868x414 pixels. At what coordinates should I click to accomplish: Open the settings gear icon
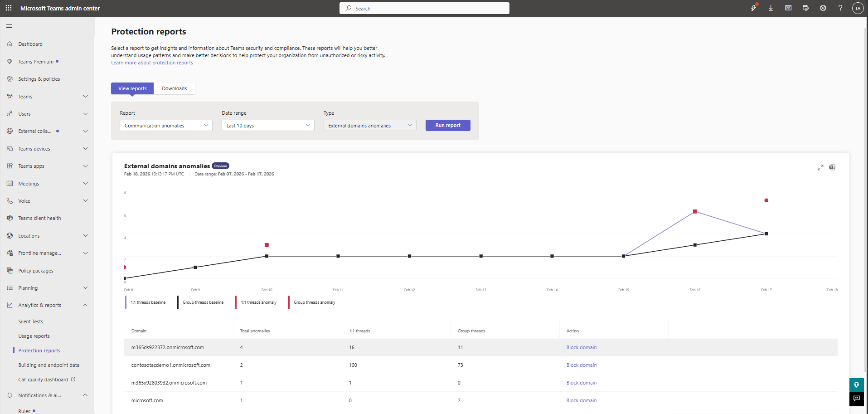point(823,8)
